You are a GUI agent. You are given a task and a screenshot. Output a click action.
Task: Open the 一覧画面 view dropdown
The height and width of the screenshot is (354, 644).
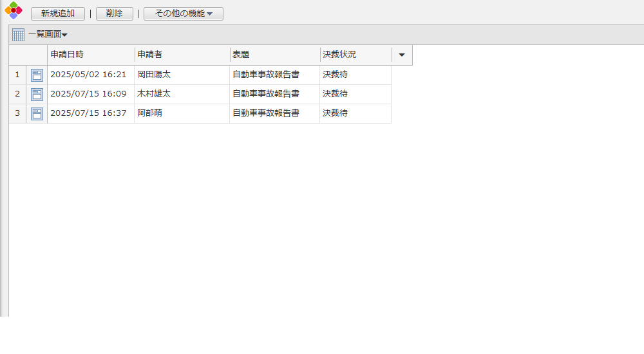click(48, 35)
